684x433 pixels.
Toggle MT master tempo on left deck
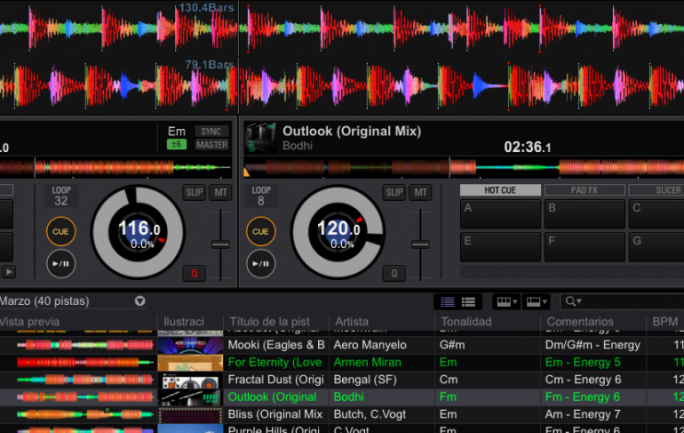point(221,192)
